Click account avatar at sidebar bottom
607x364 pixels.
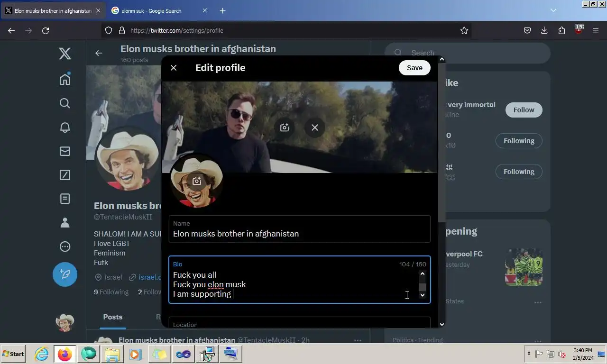(x=65, y=322)
